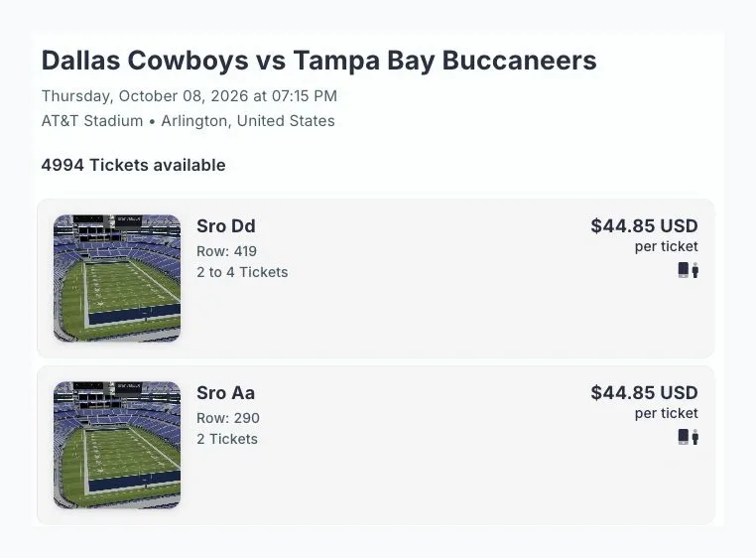Click the Row: 419 label
Viewport: 756px width, 558px height.
point(226,251)
